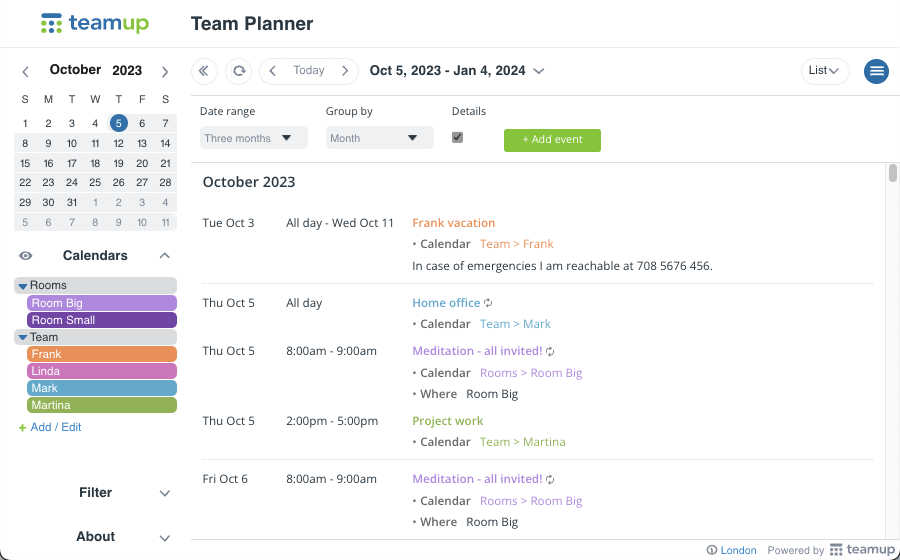Go to previous date range arrow
Viewport: 900px width, 560px height.
(x=273, y=71)
